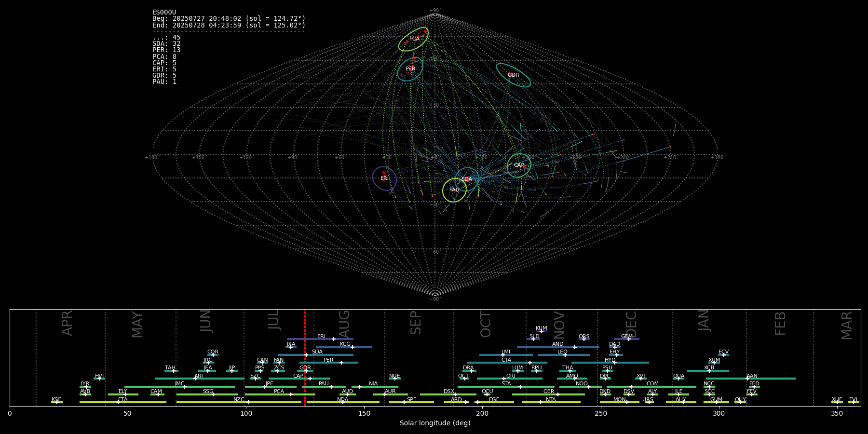Select the 'CAP: 5' legend entry
Viewport: 868px width, 434px height.
(x=164, y=63)
